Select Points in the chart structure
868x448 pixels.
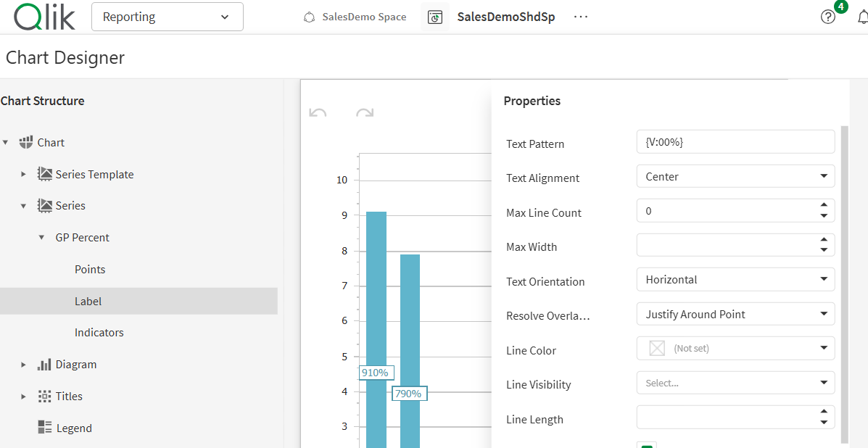click(x=90, y=270)
